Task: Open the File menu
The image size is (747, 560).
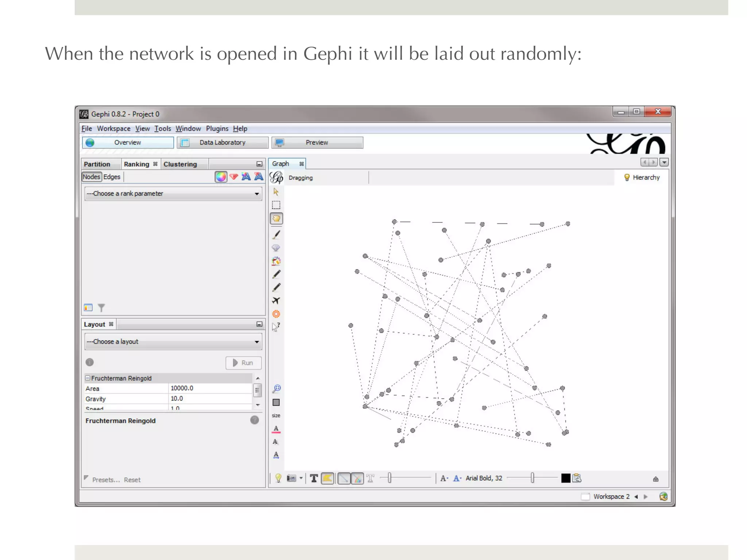Action: 86,129
